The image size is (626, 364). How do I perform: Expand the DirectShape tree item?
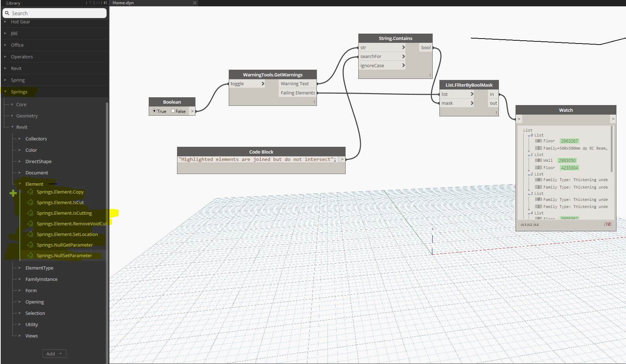(20, 161)
